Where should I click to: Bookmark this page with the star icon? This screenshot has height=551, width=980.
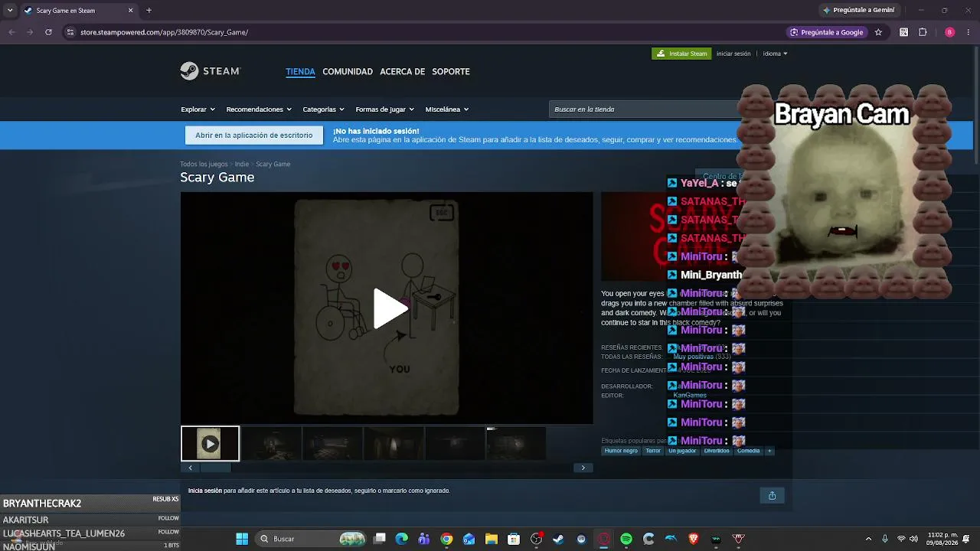pyautogui.click(x=878, y=32)
